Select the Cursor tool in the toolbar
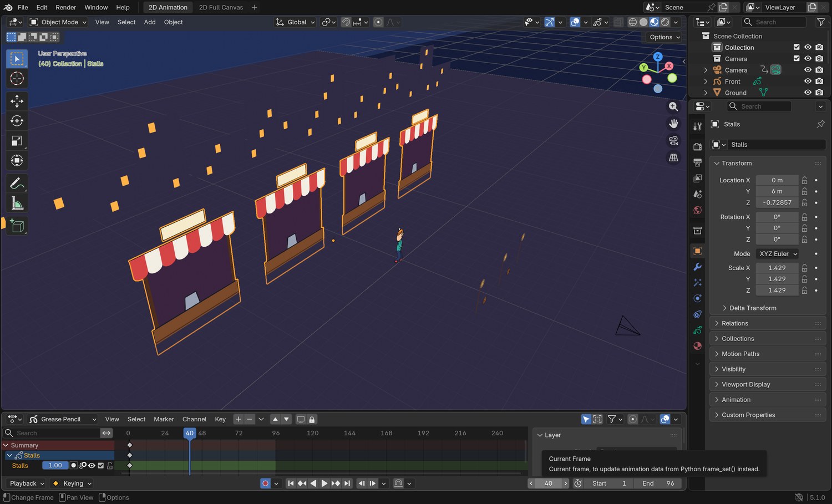Viewport: 832px width, 504px height. coord(17,78)
